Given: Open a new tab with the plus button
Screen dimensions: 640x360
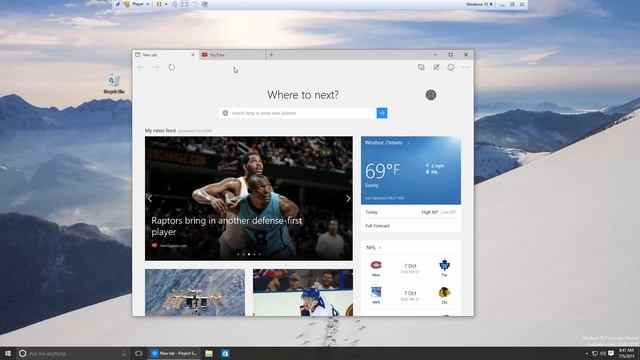Looking at the screenshot, I should (271, 55).
